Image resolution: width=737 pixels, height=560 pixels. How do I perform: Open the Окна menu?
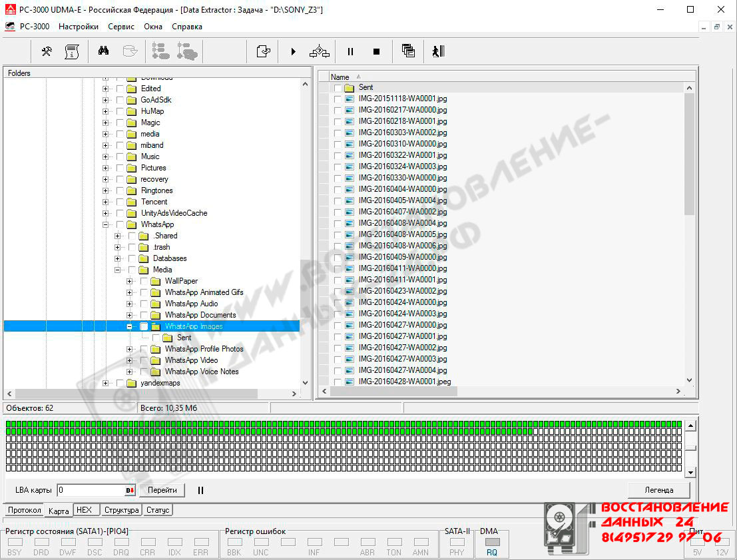click(x=153, y=27)
